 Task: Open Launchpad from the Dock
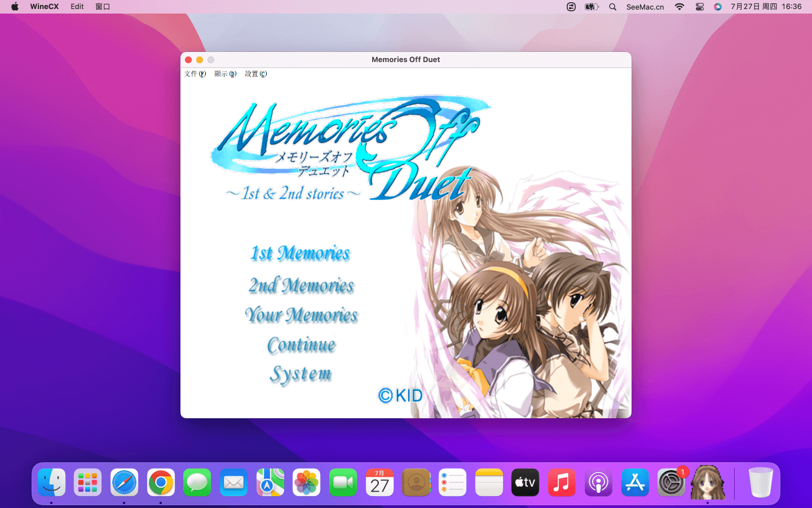pyautogui.click(x=88, y=483)
